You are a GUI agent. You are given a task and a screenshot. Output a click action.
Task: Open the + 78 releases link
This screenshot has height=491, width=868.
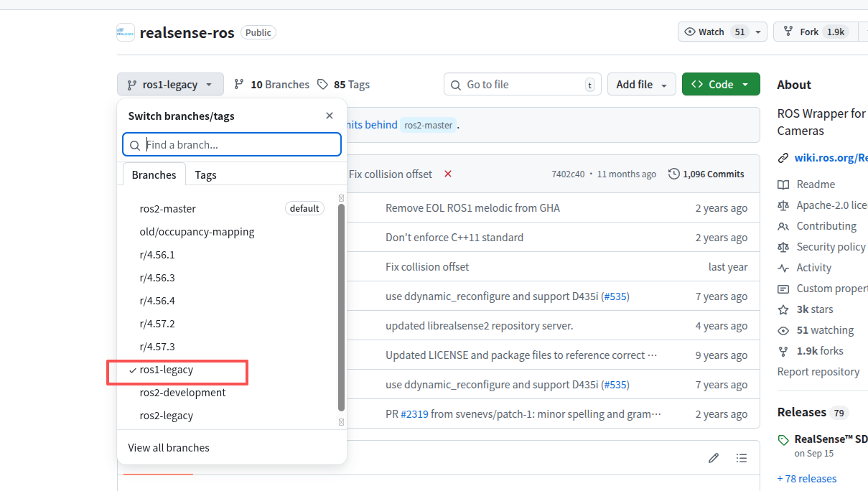click(x=807, y=478)
